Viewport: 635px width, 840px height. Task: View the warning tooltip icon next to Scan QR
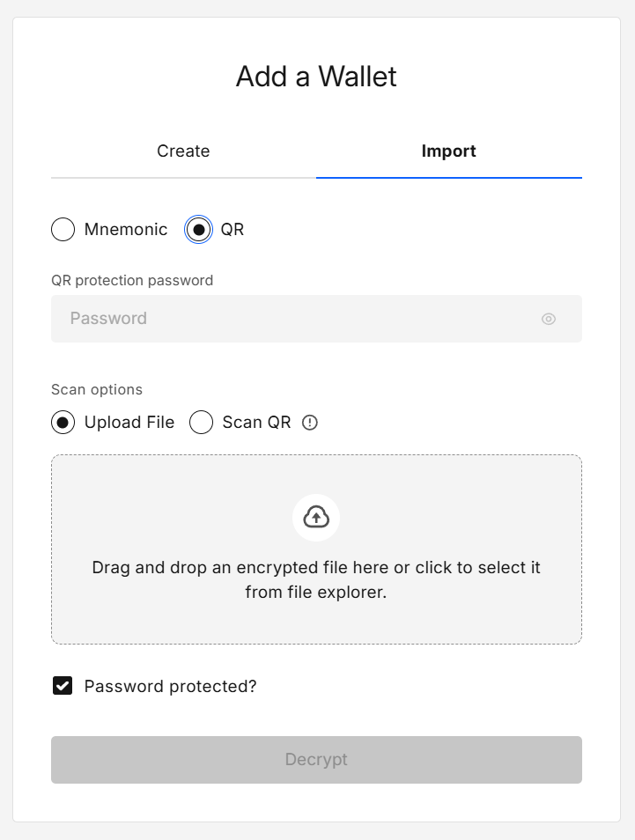(309, 423)
